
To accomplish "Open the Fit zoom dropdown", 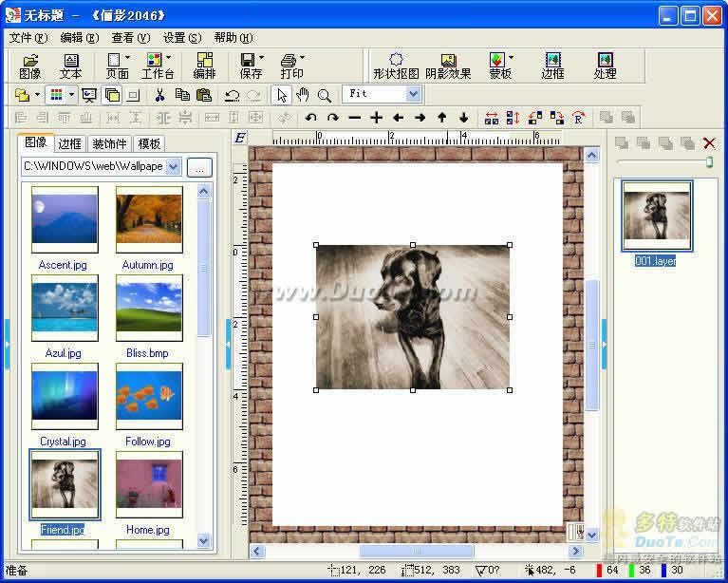I will pyautogui.click(x=413, y=94).
